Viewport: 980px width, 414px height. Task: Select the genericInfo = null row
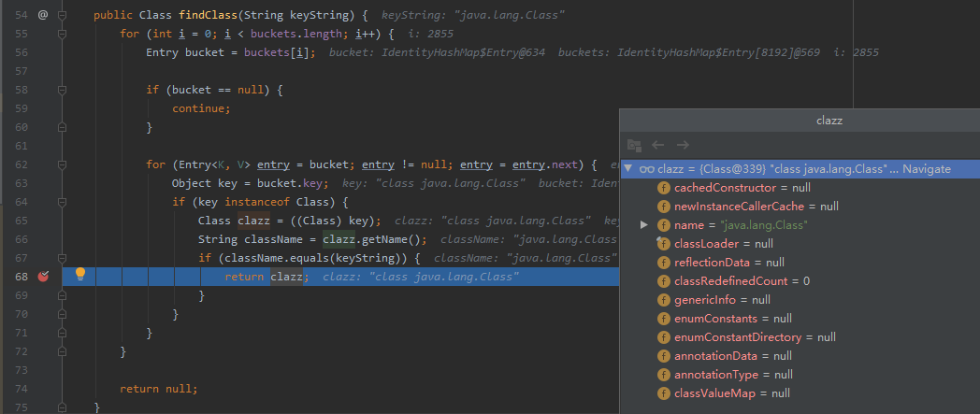pyautogui.click(x=800, y=300)
